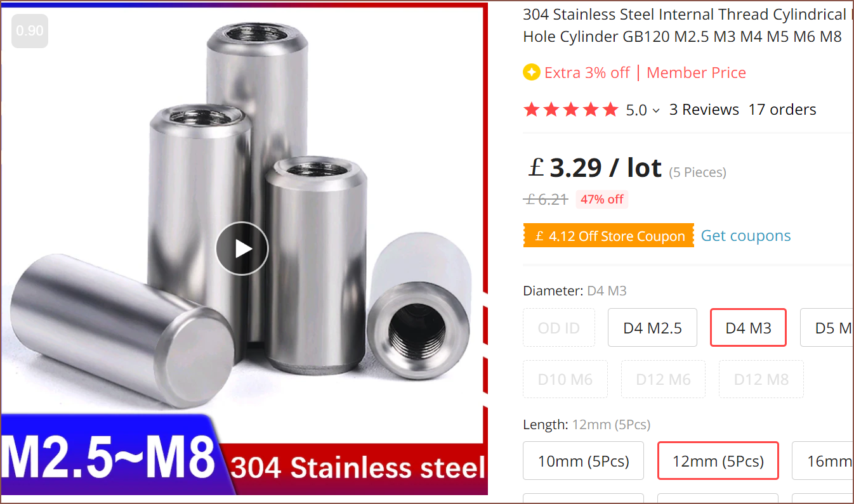Viewport: 854px width, 504px height.
Task: Choose the 16mm length option
Action: point(823,461)
